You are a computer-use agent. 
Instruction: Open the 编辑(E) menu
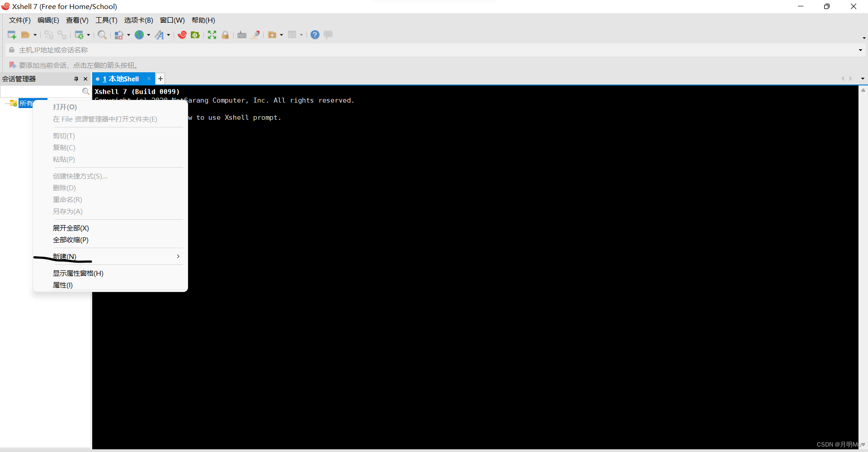click(48, 20)
